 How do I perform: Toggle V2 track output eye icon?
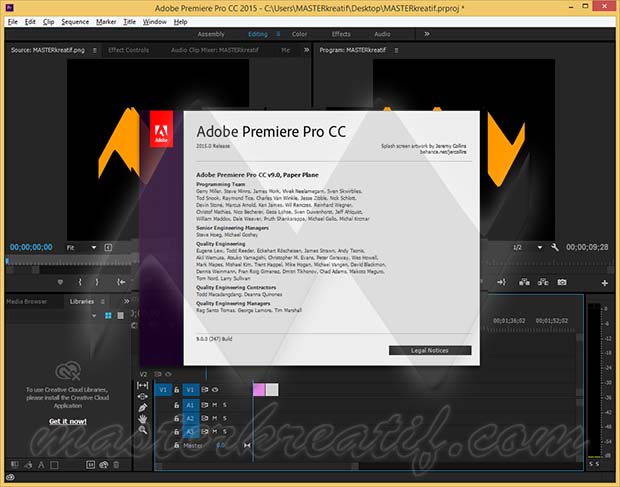(x=168, y=374)
